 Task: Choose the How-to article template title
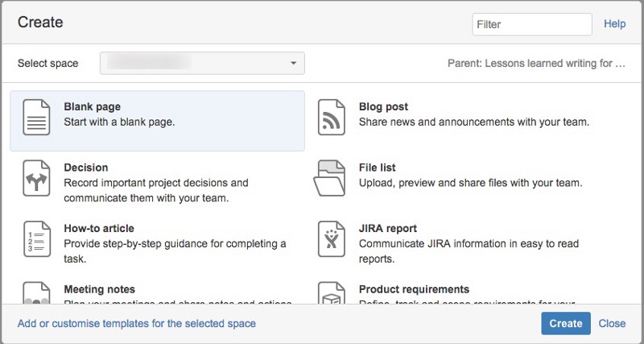[x=99, y=228]
